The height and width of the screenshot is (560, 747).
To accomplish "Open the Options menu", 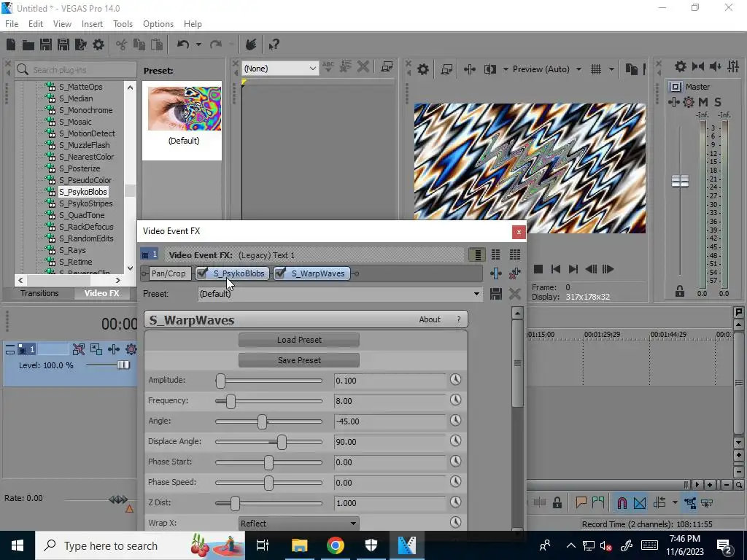I will click(x=158, y=24).
